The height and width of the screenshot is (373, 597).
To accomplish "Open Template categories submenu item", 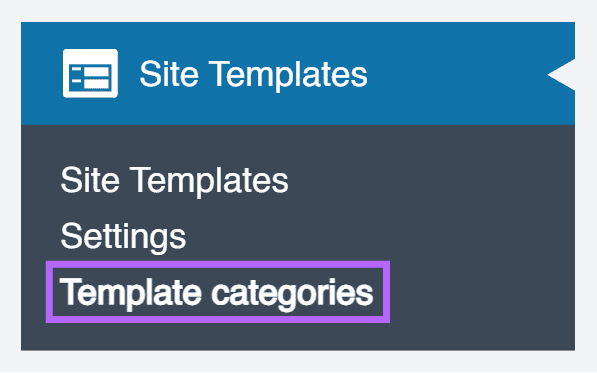I will (217, 292).
